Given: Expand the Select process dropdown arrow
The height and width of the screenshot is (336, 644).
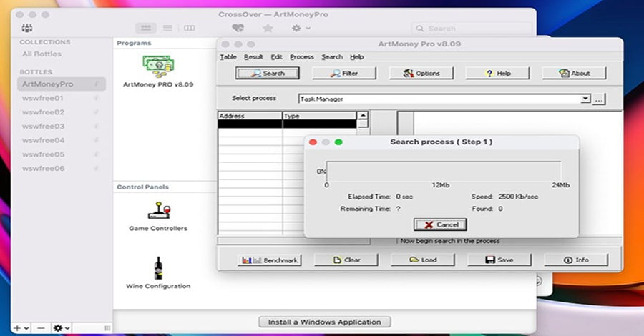Looking at the screenshot, I should pyautogui.click(x=585, y=99).
